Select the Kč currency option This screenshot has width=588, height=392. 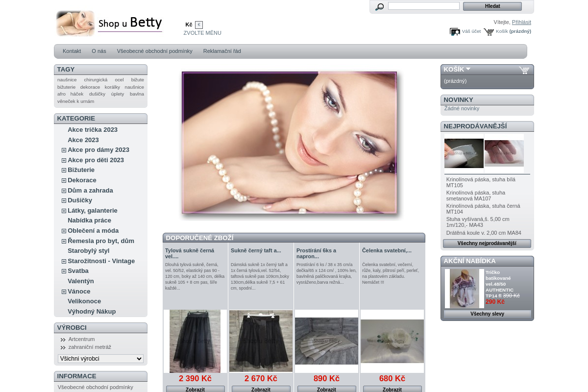pyautogui.click(x=189, y=24)
